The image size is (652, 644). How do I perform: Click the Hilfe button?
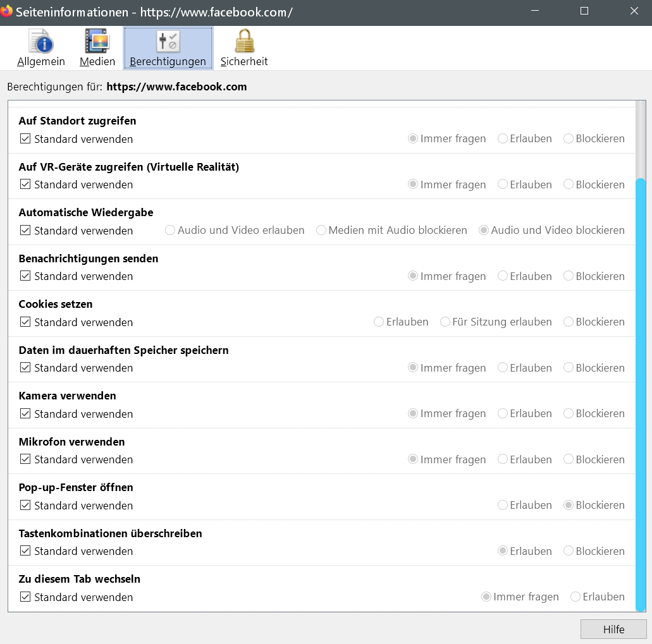613,629
